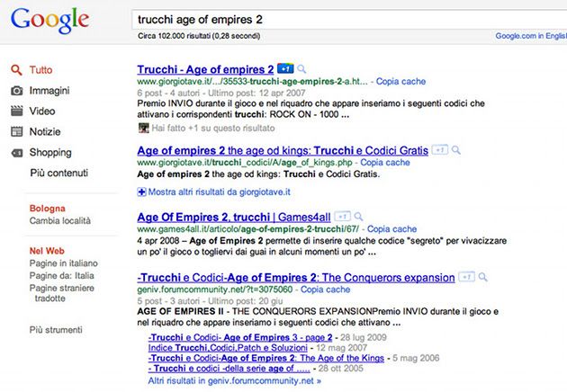Toggle +1 on the age od kings result
The height and width of the screenshot is (392, 567).
point(440,149)
